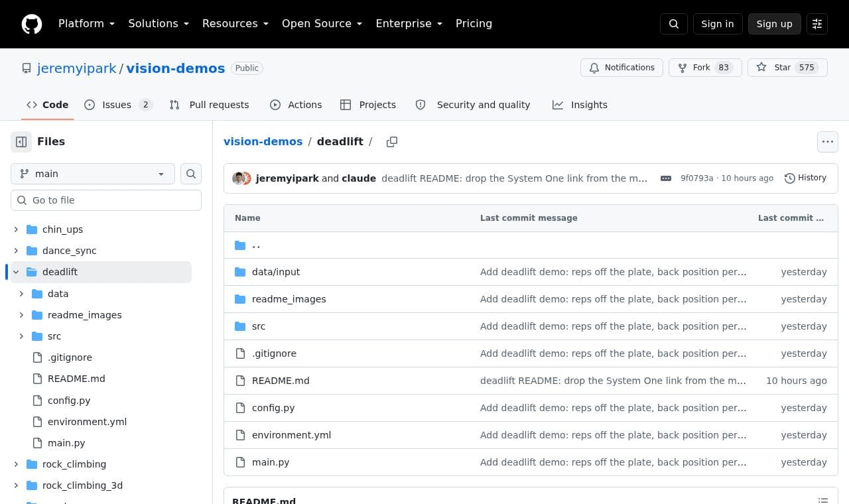Open appearance settings icon next to Sign up

coord(817,24)
